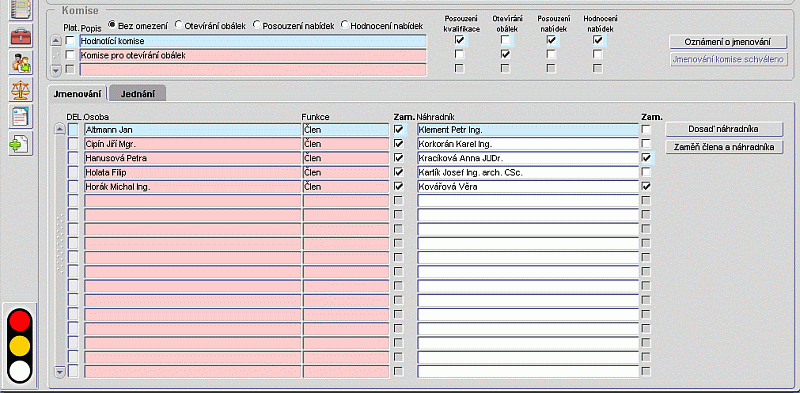This screenshot has width=800, height=393.
Task: Click Náhradník field Korkorán Karel Ing.
Action: coord(528,144)
